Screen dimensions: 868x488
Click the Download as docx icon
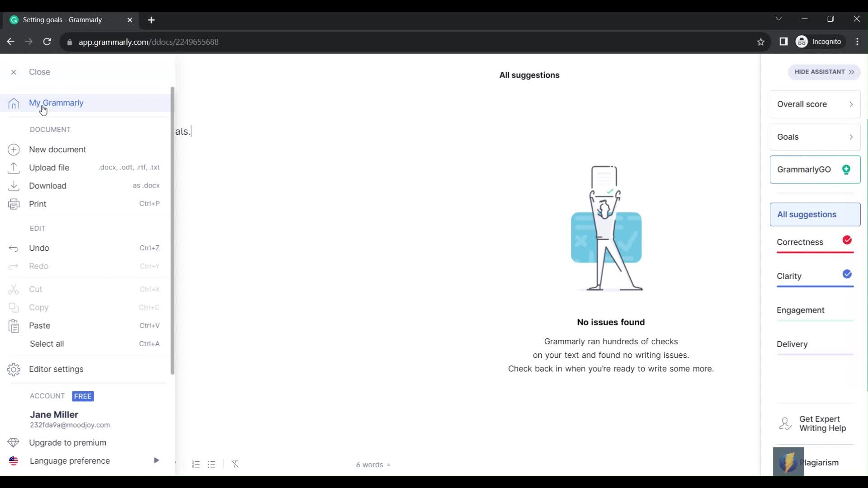(13, 185)
